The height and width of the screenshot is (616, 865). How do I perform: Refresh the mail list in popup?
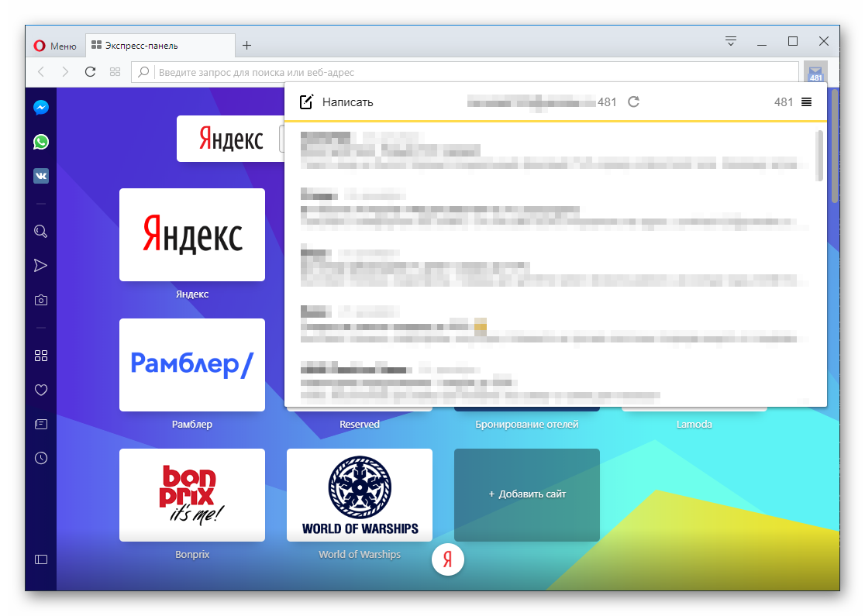[x=633, y=102]
